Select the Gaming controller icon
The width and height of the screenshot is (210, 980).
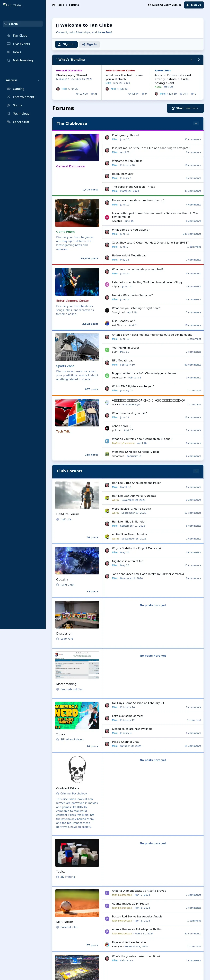pos(9,89)
